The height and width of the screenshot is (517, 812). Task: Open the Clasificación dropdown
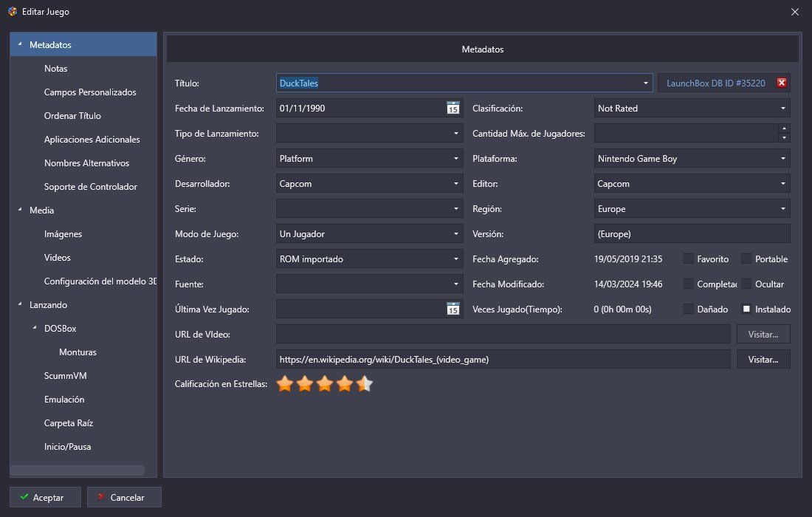pos(783,109)
